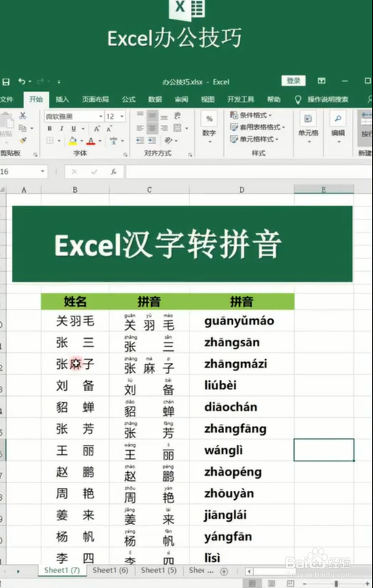Open Customize Quick Access Toolbar dropdown
Image resolution: width=373 pixels, height=588 pixels.
59,81
